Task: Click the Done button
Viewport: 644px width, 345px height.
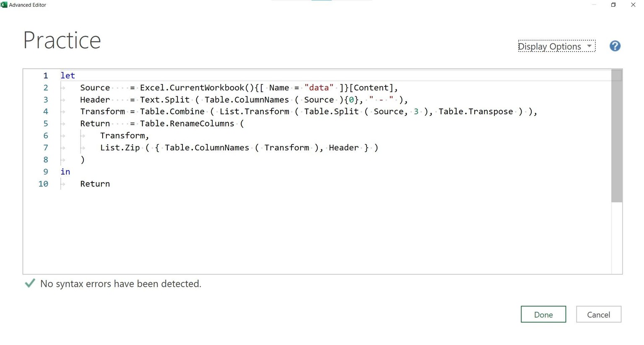Action: point(543,314)
